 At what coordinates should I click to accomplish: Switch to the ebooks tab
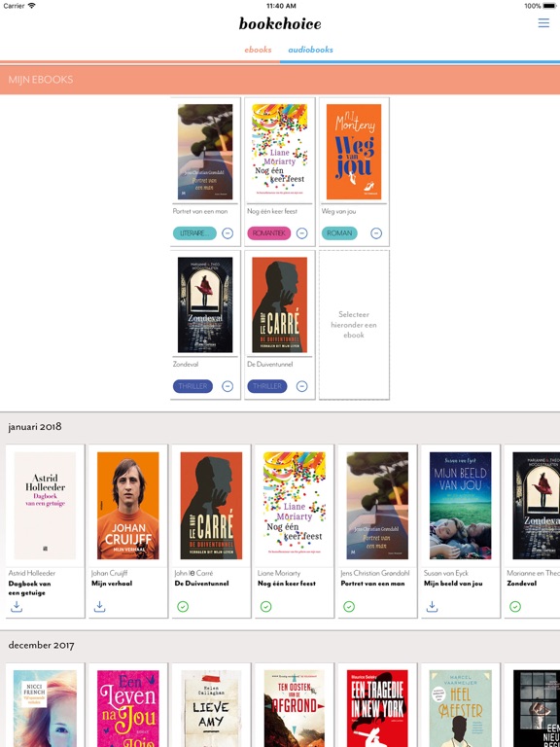(258, 50)
